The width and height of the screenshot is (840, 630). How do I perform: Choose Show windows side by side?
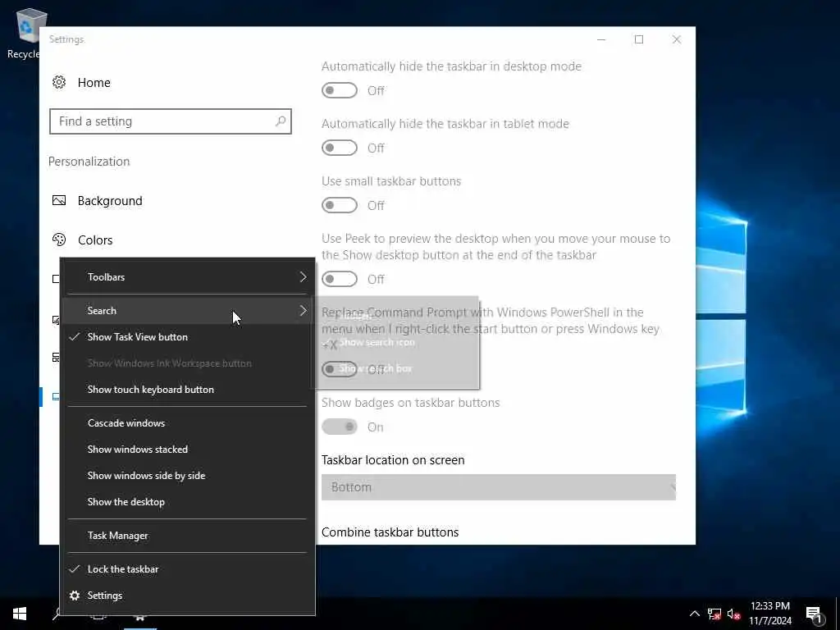(x=188, y=476)
